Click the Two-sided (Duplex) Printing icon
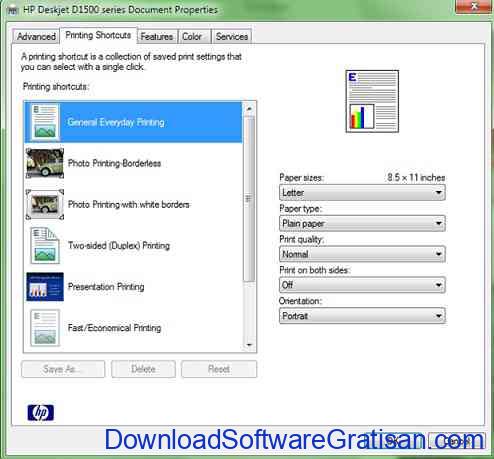The image size is (494, 459). (45, 246)
